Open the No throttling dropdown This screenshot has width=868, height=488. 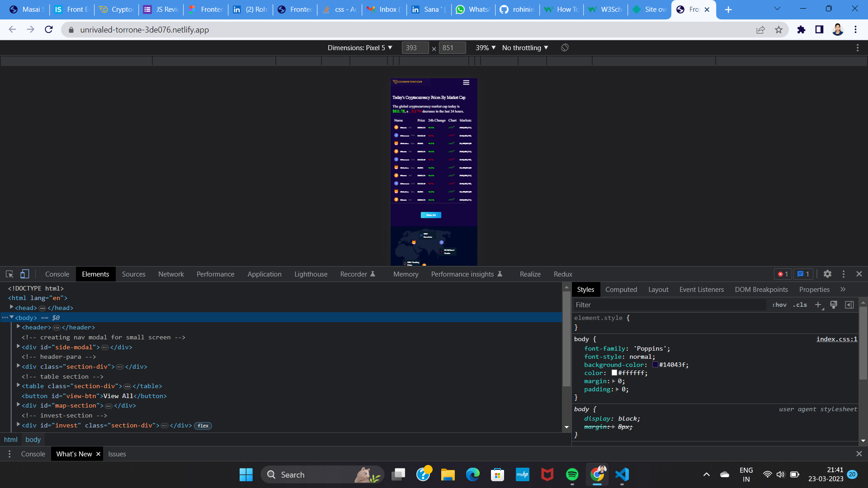point(525,47)
